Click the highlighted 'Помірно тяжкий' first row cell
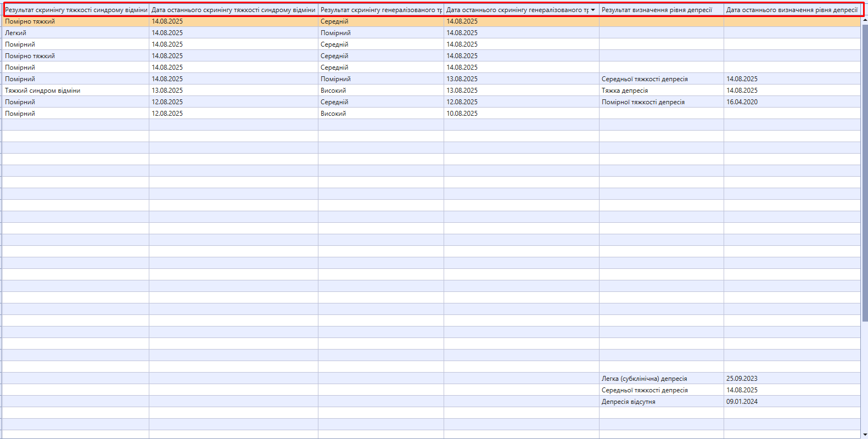Image resolution: width=868 pixels, height=439 pixels. (30, 21)
